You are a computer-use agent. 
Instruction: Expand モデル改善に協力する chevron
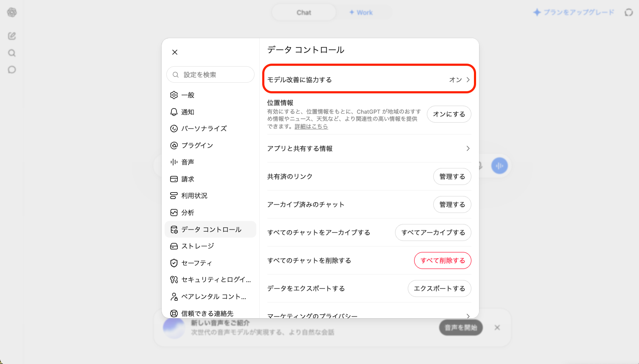[468, 80]
